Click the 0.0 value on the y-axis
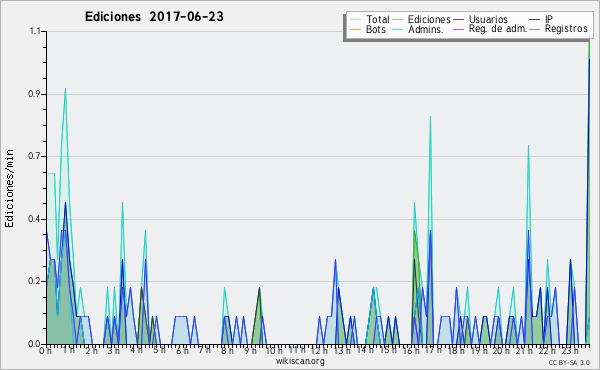This screenshot has width=600, height=370. (x=34, y=344)
